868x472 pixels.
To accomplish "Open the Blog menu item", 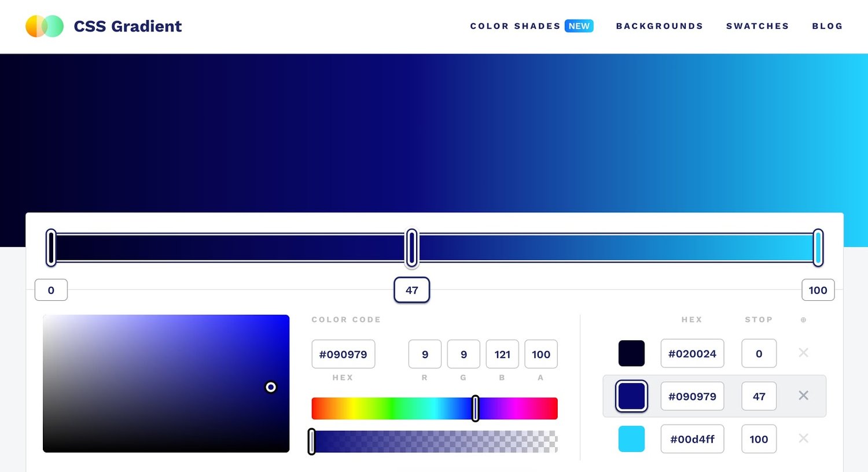I will [x=827, y=26].
